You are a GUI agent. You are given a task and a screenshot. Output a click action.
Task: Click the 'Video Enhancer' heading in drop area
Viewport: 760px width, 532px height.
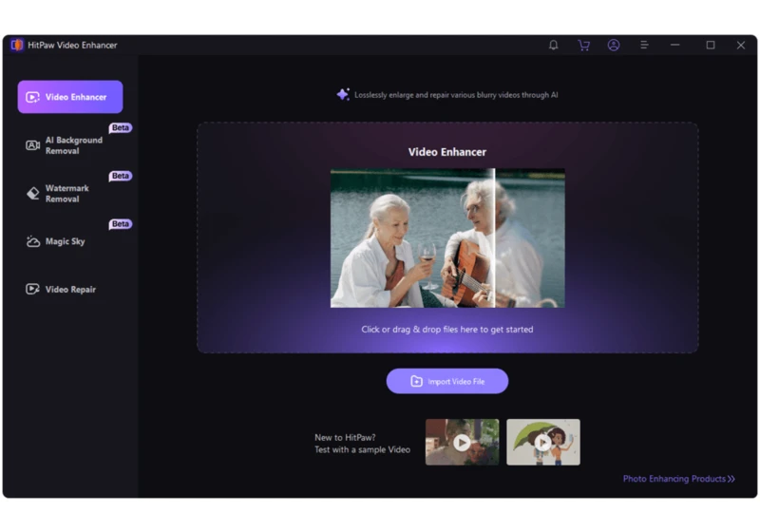[446, 152]
